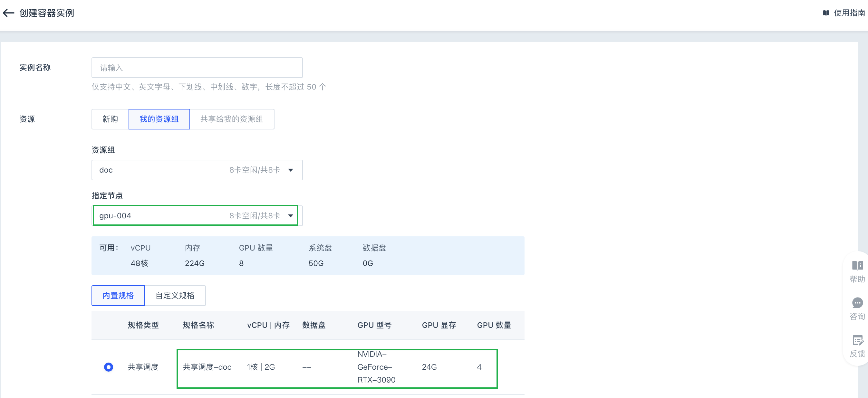
Task: Open the 资源组 doc dropdown
Action: [x=197, y=170]
